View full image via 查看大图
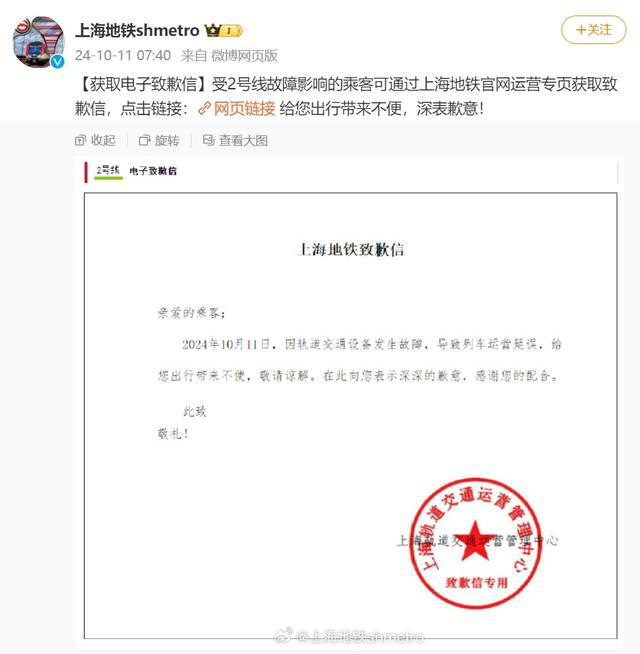Image resolution: width=640 pixels, height=654 pixels. point(235,141)
